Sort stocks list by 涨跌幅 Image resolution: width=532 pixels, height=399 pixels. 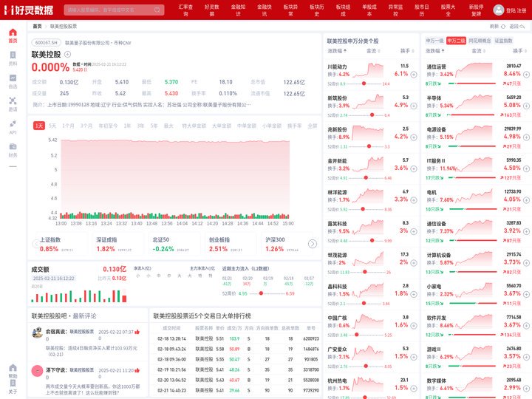coord(337,51)
